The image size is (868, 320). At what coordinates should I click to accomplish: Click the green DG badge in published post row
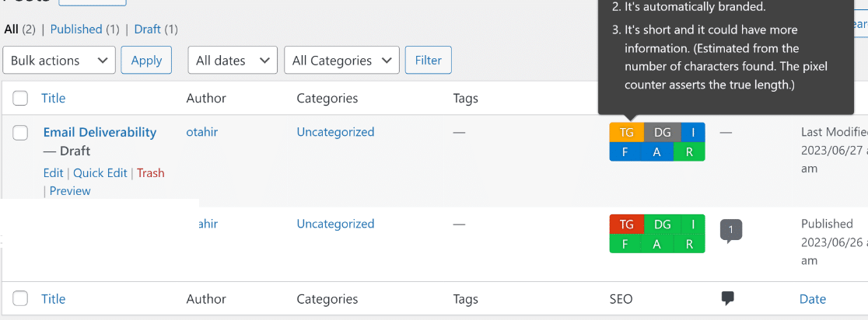pyautogui.click(x=662, y=224)
